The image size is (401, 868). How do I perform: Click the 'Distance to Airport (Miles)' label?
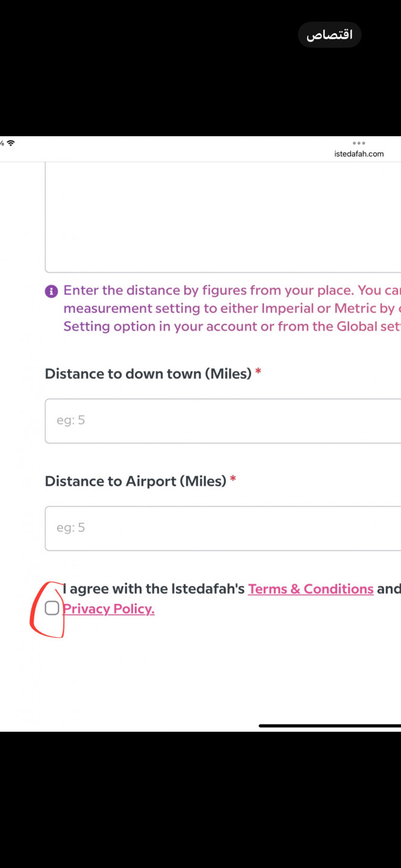tap(135, 481)
